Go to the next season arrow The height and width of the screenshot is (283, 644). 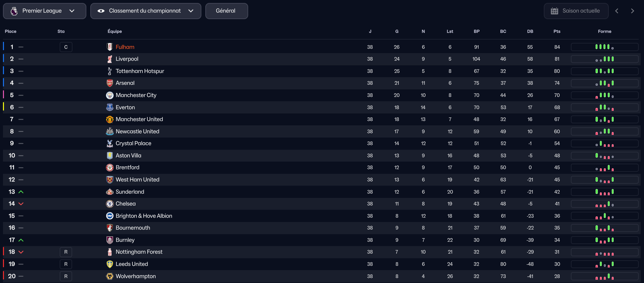[632, 11]
